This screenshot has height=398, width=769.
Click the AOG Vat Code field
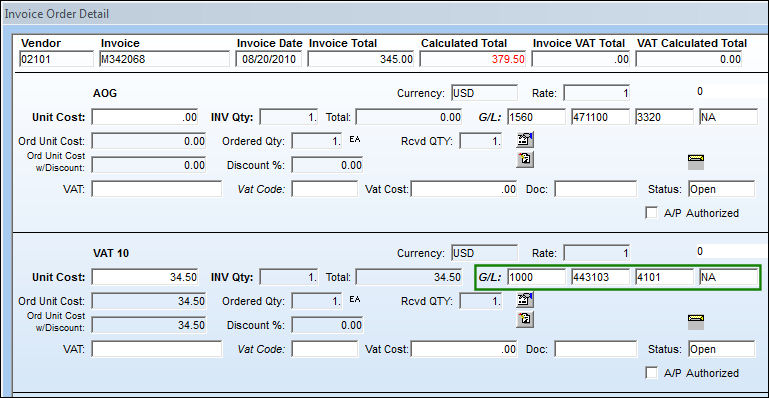point(325,189)
